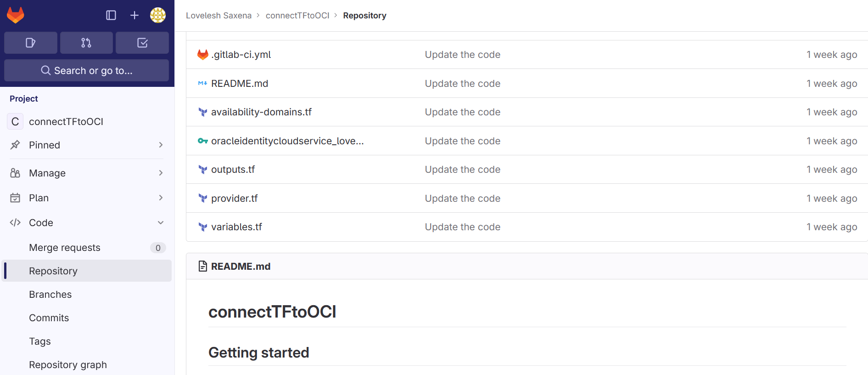This screenshot has width=868, height=375.
Task: Open the provider.tf file
Action: pyautogui.click(x=234, y=198)
